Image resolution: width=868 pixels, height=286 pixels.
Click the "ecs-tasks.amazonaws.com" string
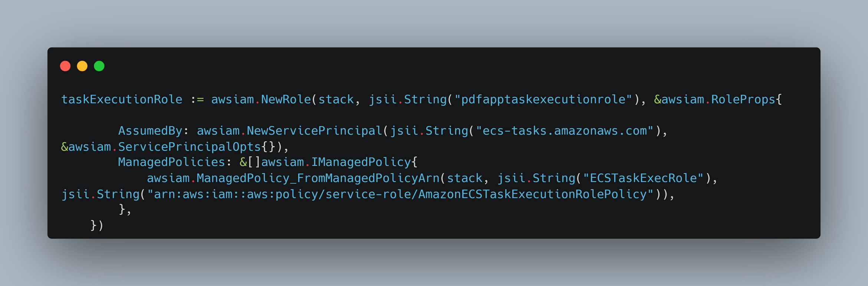tap(564, 131)
